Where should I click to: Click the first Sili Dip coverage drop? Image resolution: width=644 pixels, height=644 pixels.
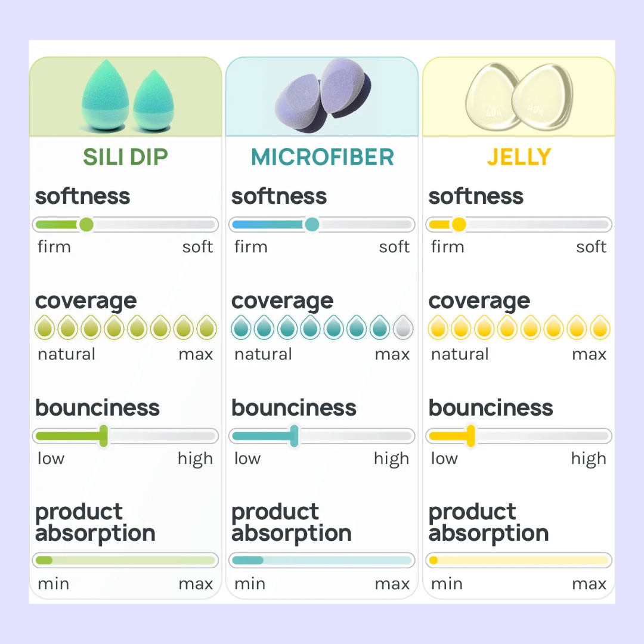pos(45,327)
